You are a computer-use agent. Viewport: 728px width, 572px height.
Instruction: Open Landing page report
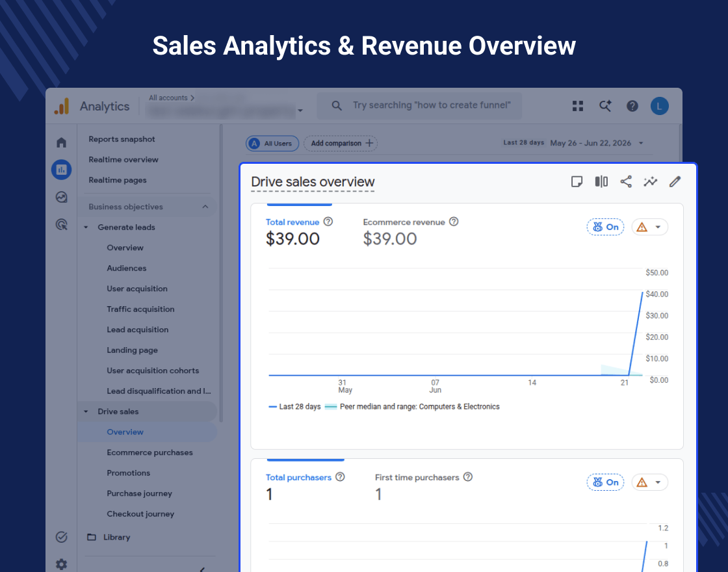(133, 350)
